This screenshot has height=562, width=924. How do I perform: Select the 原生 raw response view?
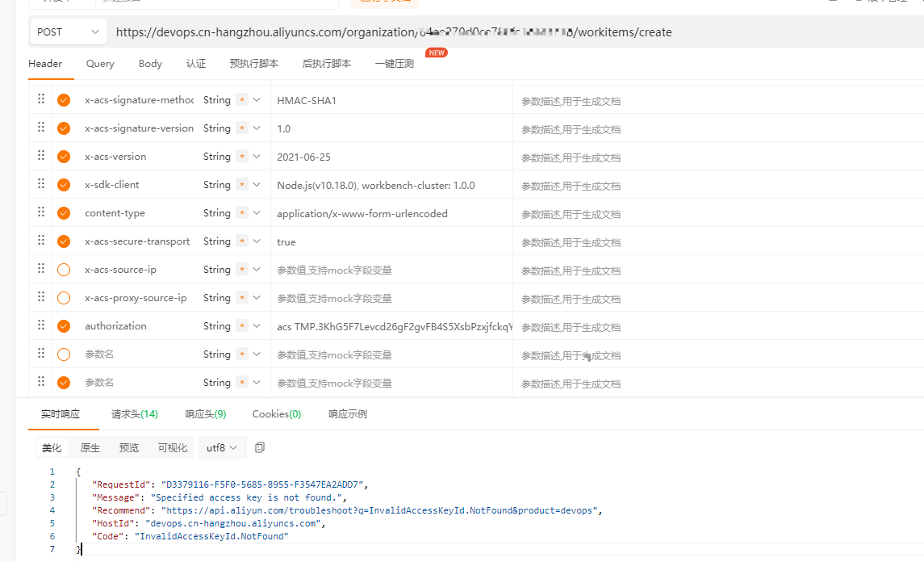89,447
